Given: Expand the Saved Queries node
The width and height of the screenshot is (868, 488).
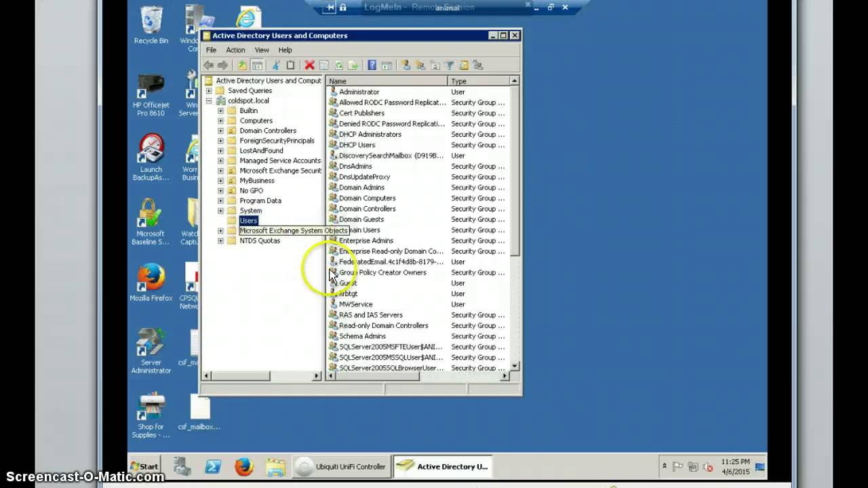Looking at the screenshot, I should point(209,91).
